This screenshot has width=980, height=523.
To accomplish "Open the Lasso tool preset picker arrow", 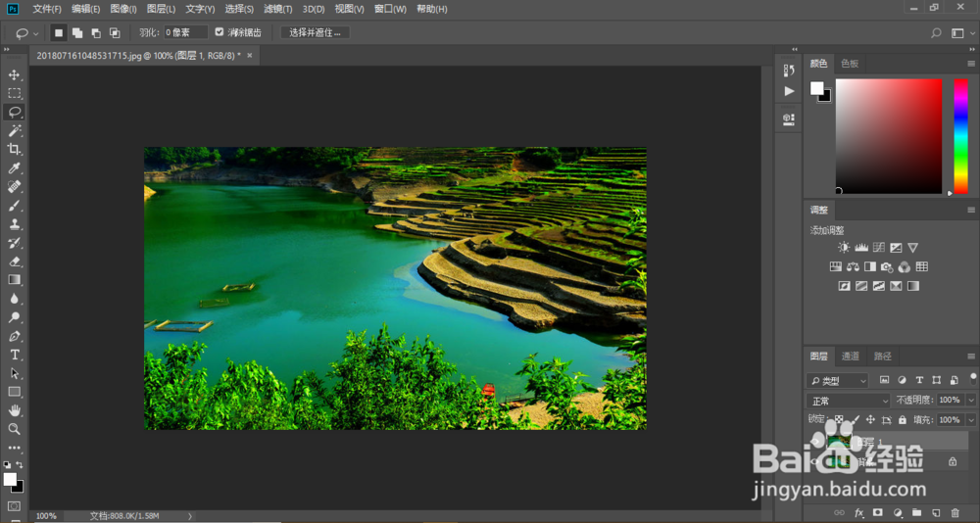I will 35,33.
